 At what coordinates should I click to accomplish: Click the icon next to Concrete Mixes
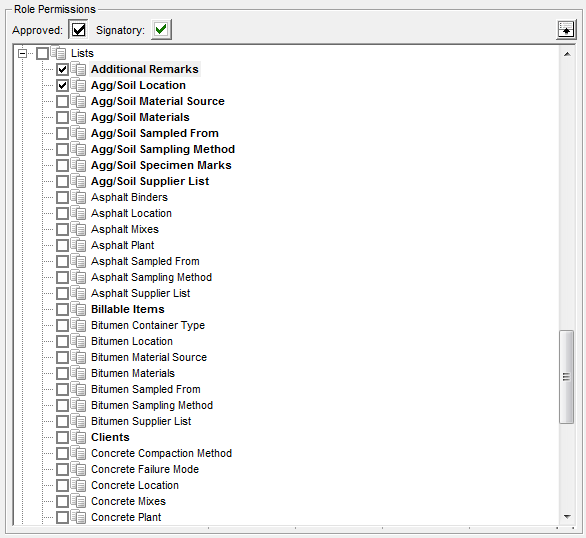pos(78,501)
